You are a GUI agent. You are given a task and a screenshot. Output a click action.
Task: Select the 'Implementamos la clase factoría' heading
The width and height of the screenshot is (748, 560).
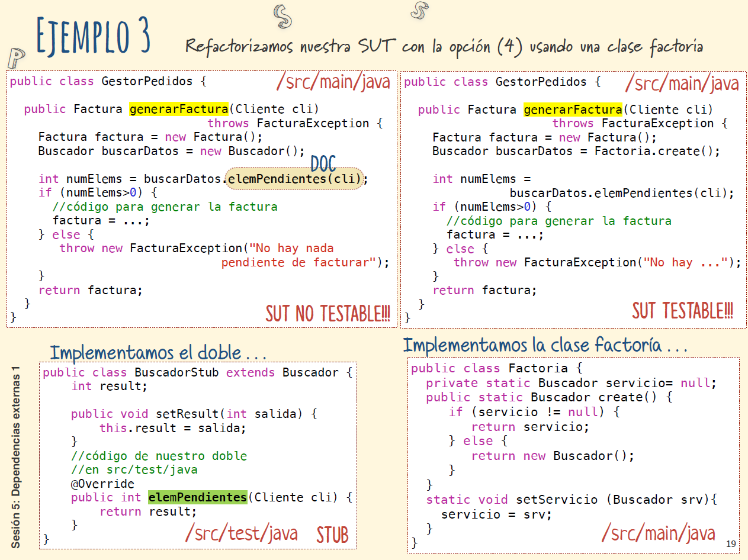(545, 345)
